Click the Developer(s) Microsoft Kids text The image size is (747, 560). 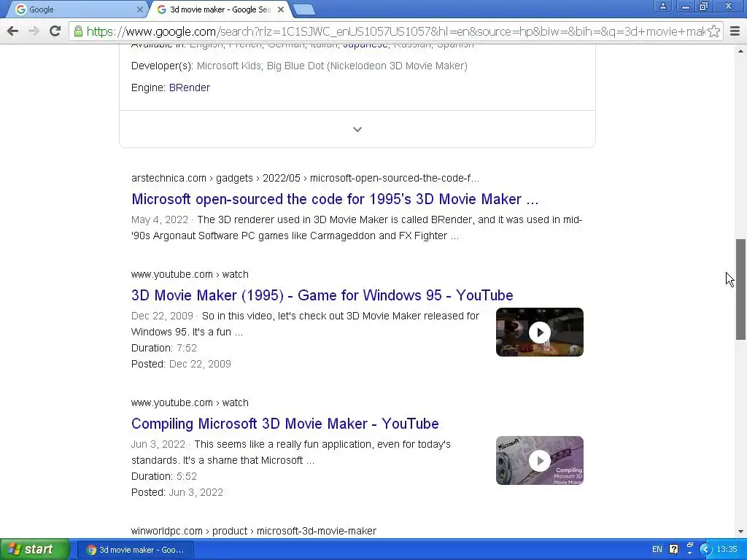299,66
